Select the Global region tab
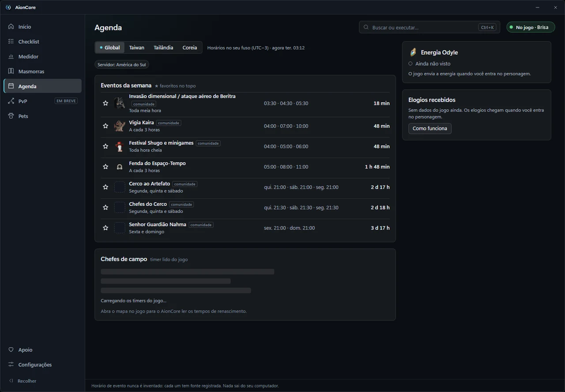Image resolution: width=565 pixels, height=392 pixels. tap(110, 48)
